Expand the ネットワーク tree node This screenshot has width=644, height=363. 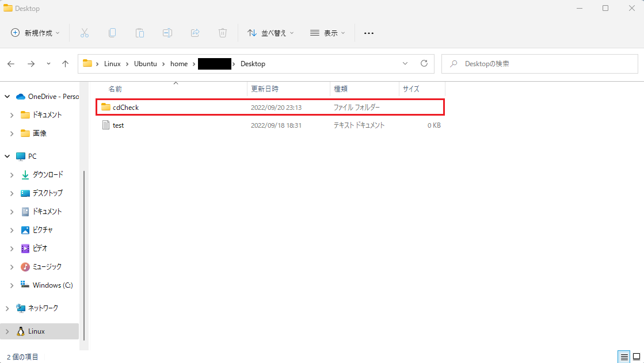click(7, 308)
